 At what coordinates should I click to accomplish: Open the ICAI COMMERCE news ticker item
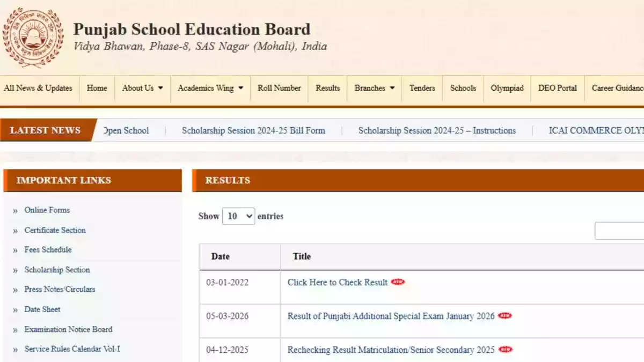click(596, 130)
